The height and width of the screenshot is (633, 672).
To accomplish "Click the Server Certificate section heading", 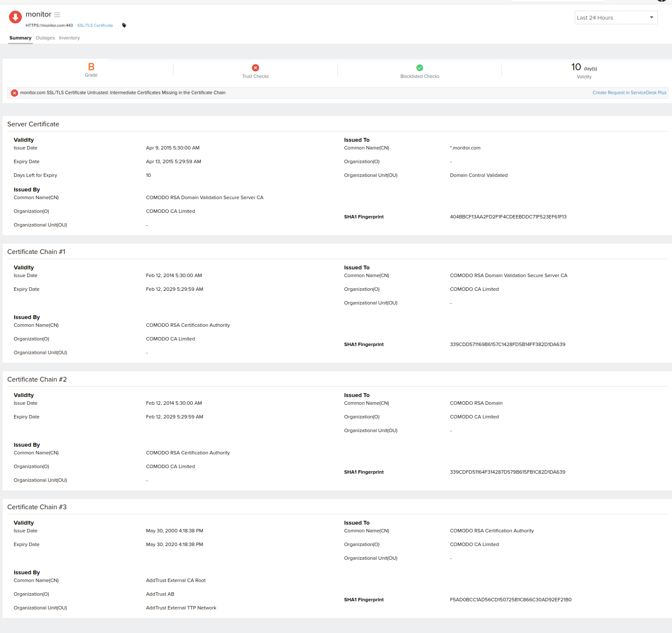I will [x=33, y=124].
